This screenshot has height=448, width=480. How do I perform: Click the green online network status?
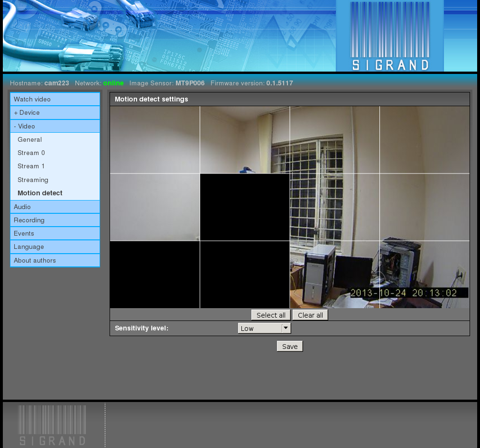click(x=113, y=83)
